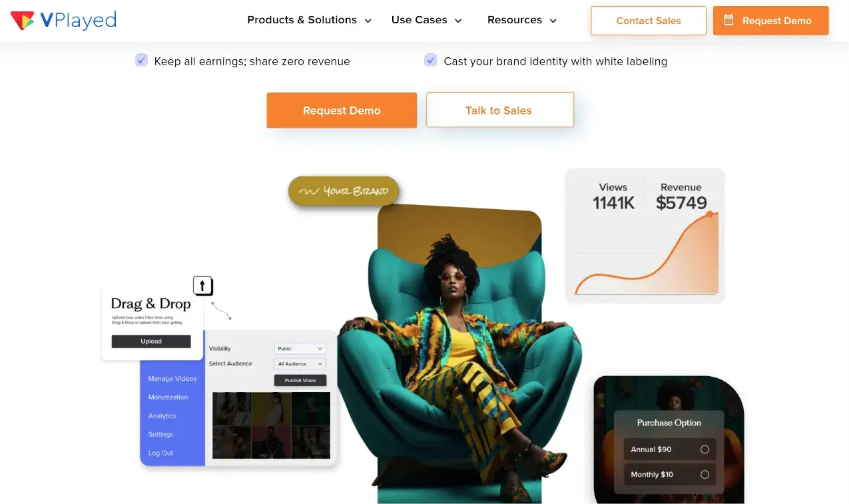This screenshot has width=849, height=504.
Task: Click the calendar icon in Request Demo
Action: coord(729,20)
